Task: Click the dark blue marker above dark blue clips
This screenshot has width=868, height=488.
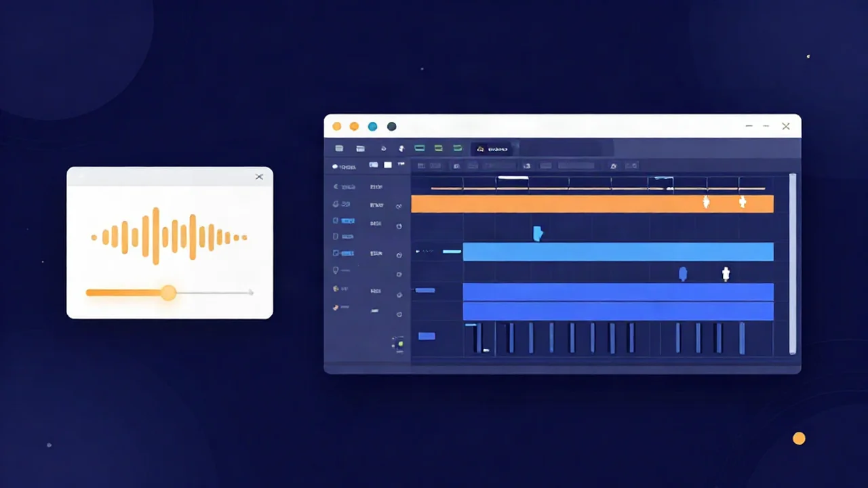Action: coord(683,274)
